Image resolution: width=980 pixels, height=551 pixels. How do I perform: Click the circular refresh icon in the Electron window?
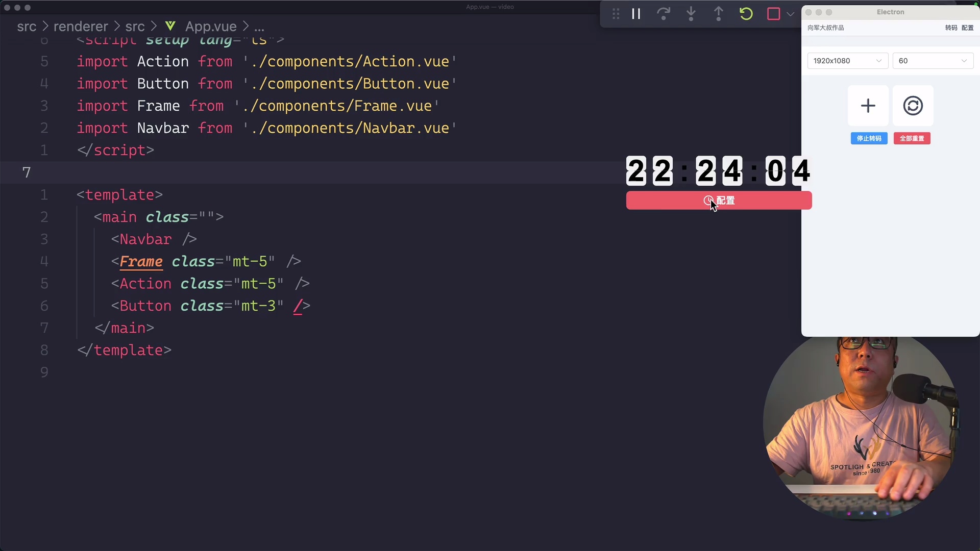(912, 106)
